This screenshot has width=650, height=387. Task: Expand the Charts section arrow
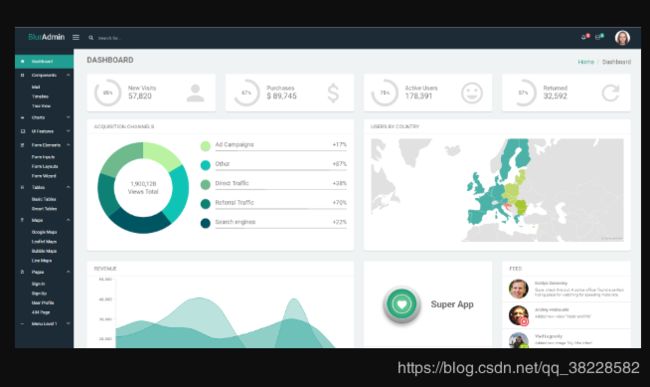(68, 117)
